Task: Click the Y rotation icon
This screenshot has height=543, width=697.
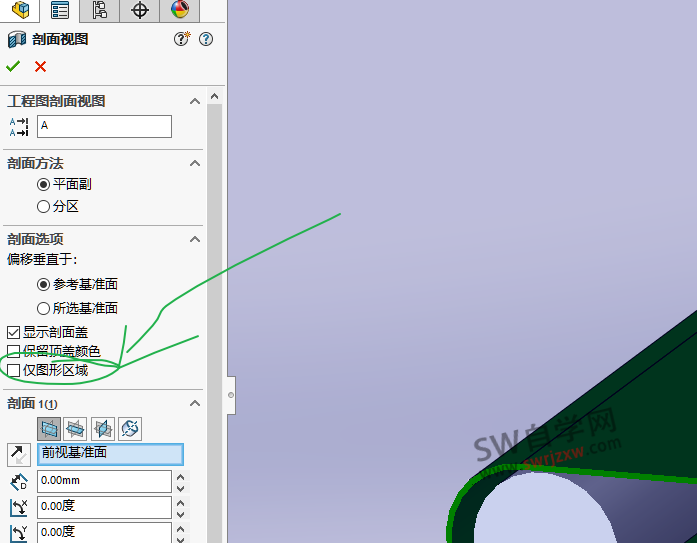Action: point(19,533)
